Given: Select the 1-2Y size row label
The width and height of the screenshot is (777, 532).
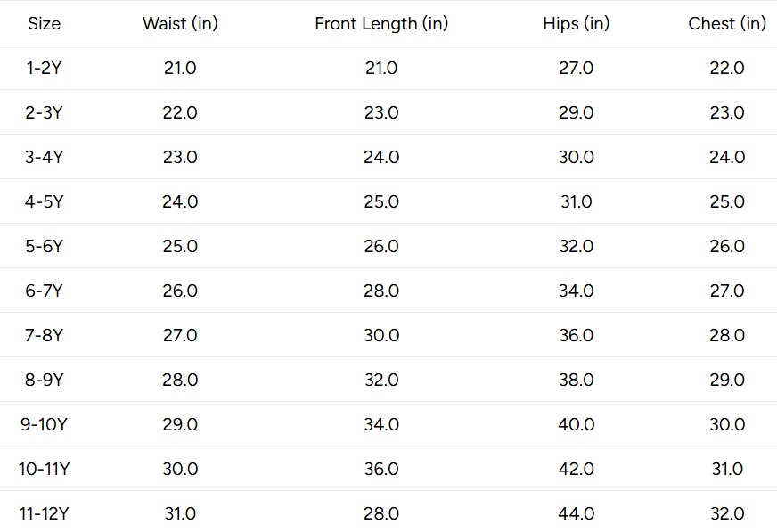Looking at the screenshot, I should [x=44, y=68].
